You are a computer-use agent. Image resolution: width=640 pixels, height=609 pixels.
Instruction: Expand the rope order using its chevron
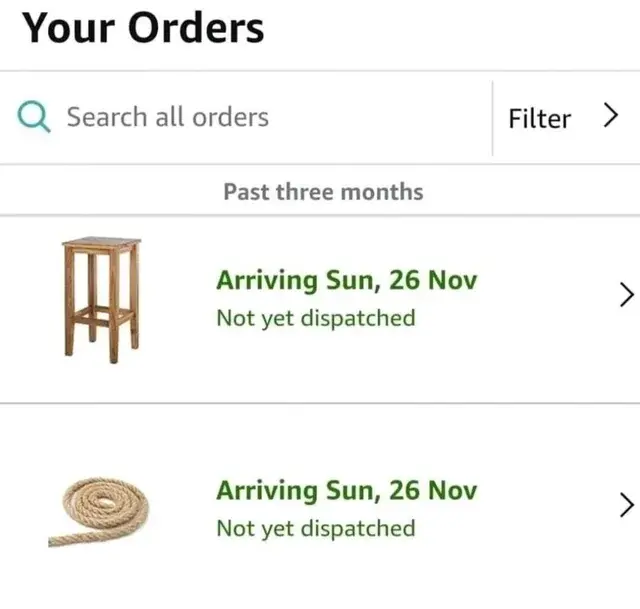[626, 505]
